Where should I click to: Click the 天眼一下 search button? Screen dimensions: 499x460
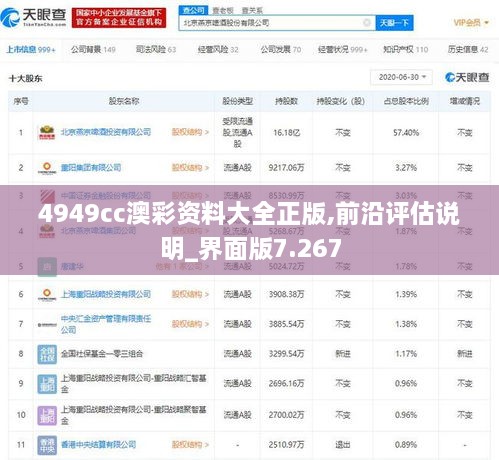click(394, 23)
